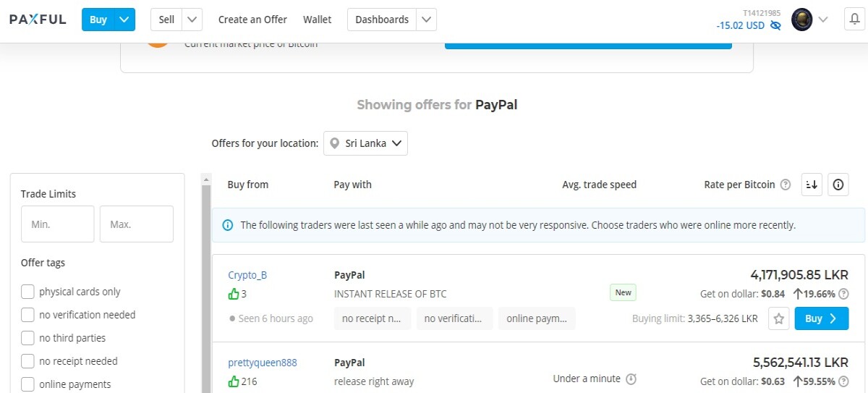Click the T14121985 account ID text

click(762, 13)
